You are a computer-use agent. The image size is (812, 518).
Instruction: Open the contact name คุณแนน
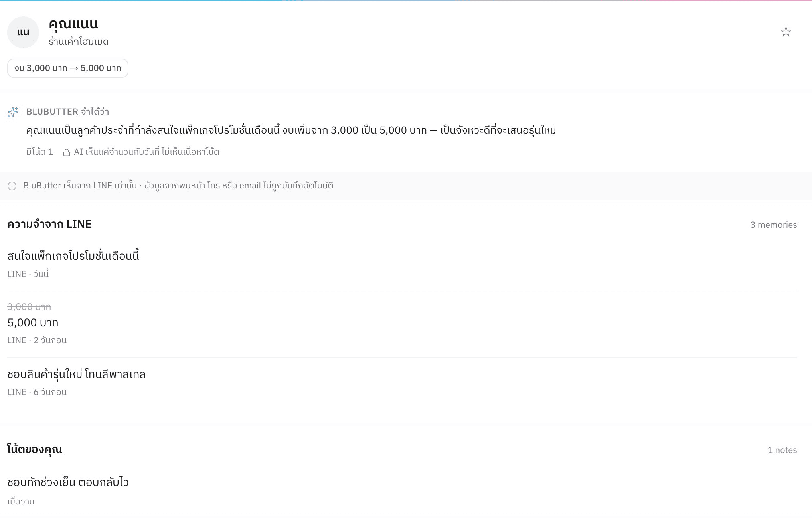click(x=73, y=24)
